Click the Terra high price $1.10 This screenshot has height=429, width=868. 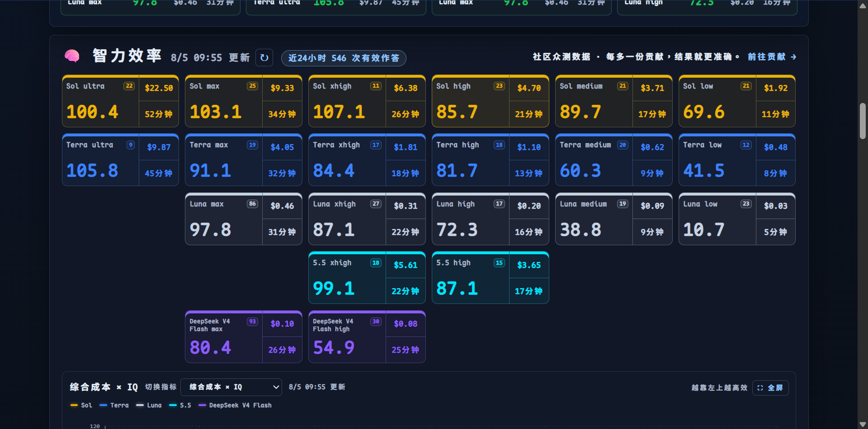[529, 147]
